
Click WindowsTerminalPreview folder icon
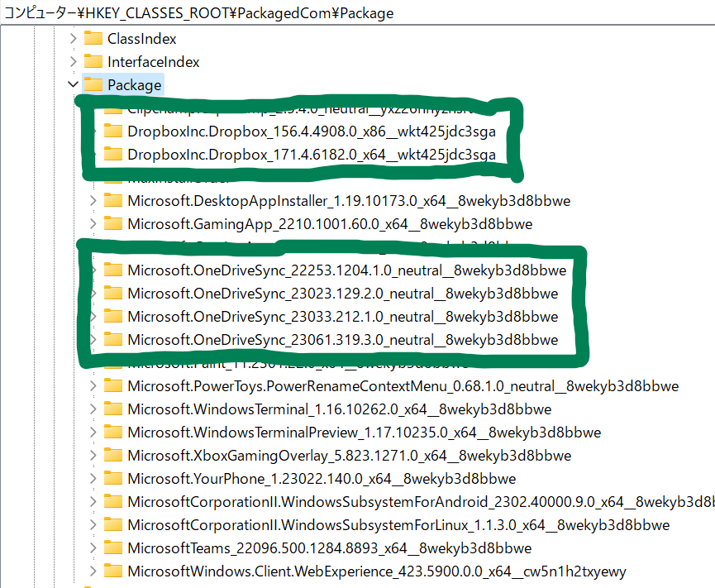click(x=113, y=432)
